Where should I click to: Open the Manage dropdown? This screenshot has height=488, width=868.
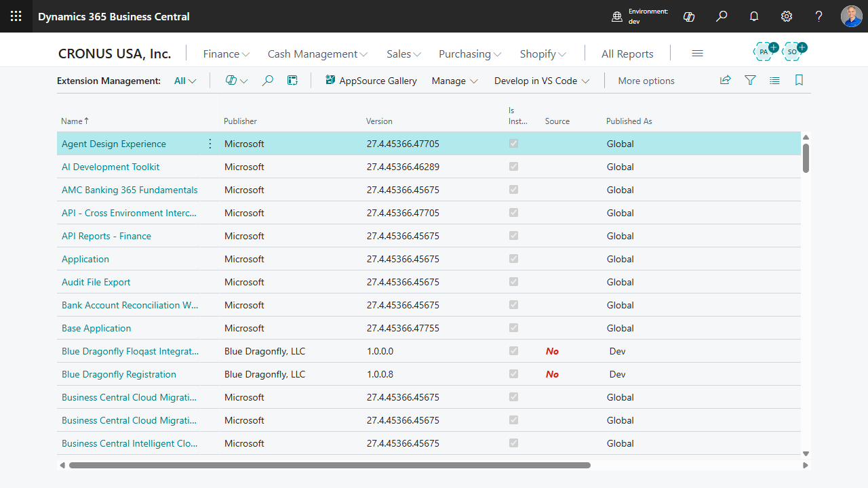454,81
